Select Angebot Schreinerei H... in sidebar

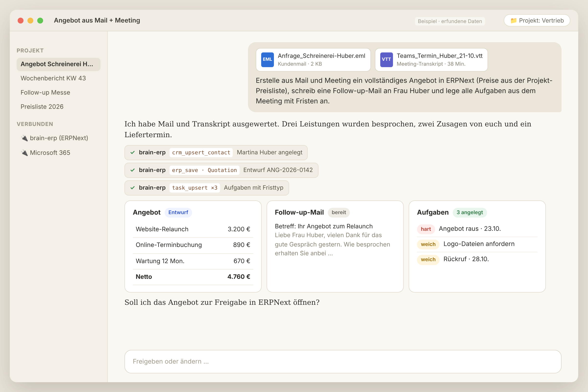point(59,64)
